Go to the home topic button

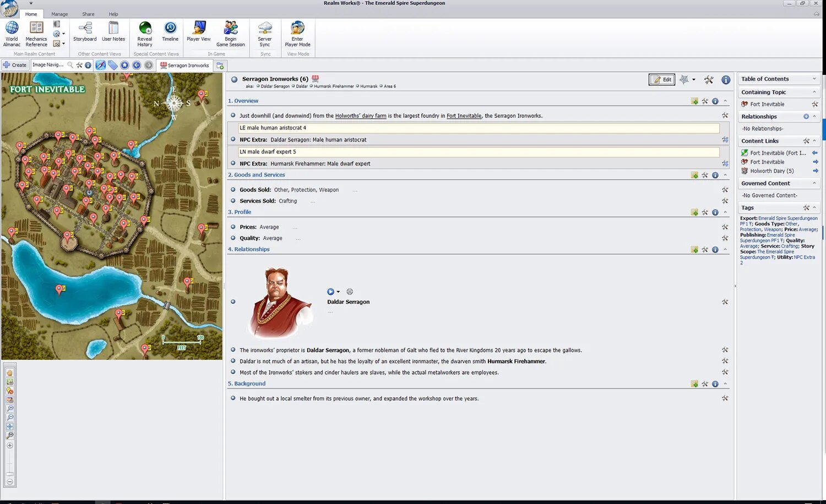(x=124, y=65)
